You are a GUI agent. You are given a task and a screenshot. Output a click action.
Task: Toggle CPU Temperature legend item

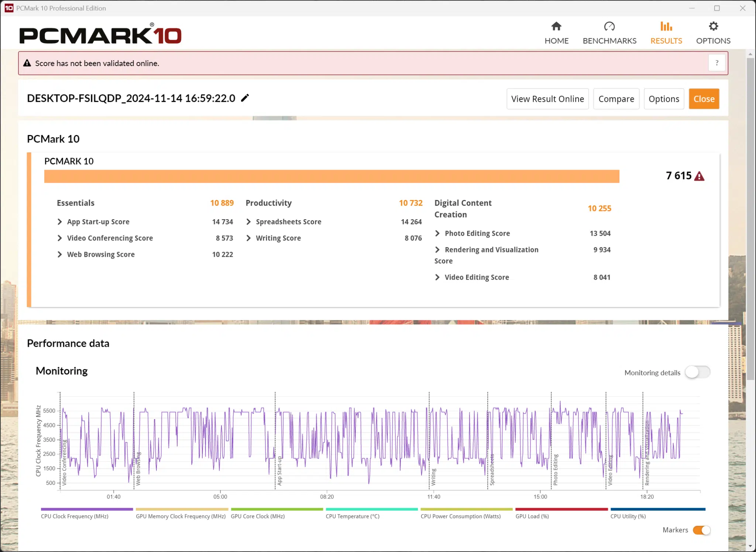tap(352, 516)
